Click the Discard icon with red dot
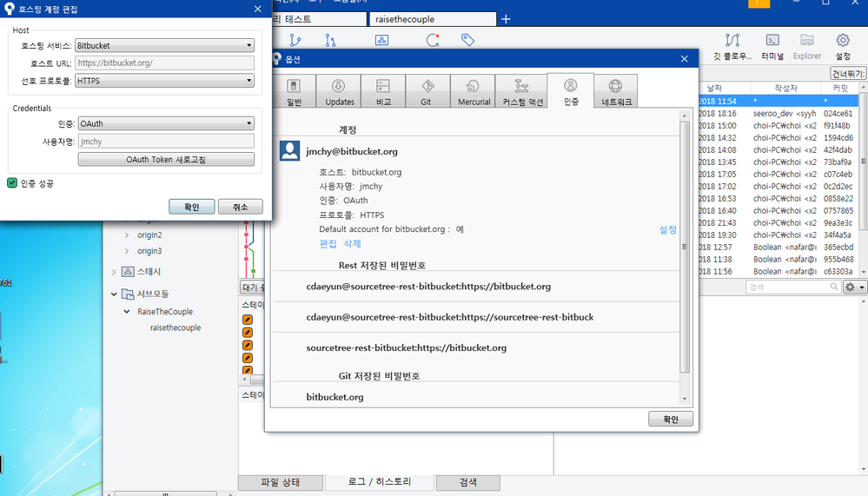This screenshot has height=496, width=868. point(433,40)
